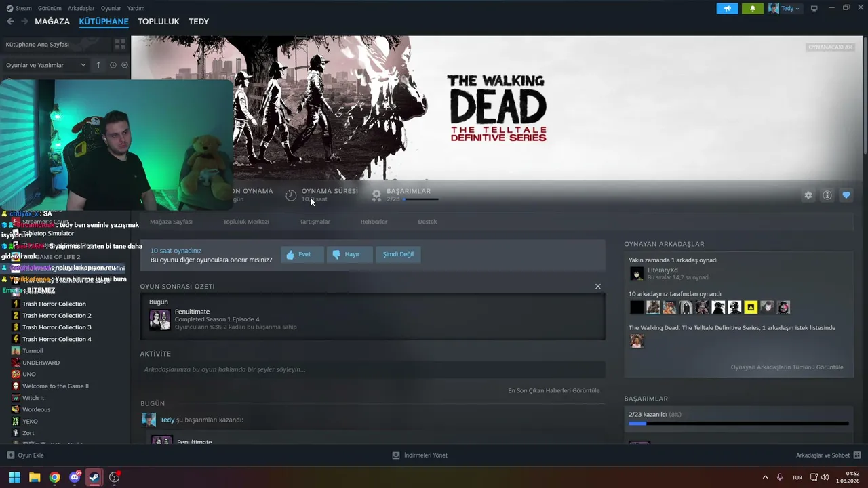Switch library to grid collections view
This screenshot has width=868, height=488.
(120, 44)
